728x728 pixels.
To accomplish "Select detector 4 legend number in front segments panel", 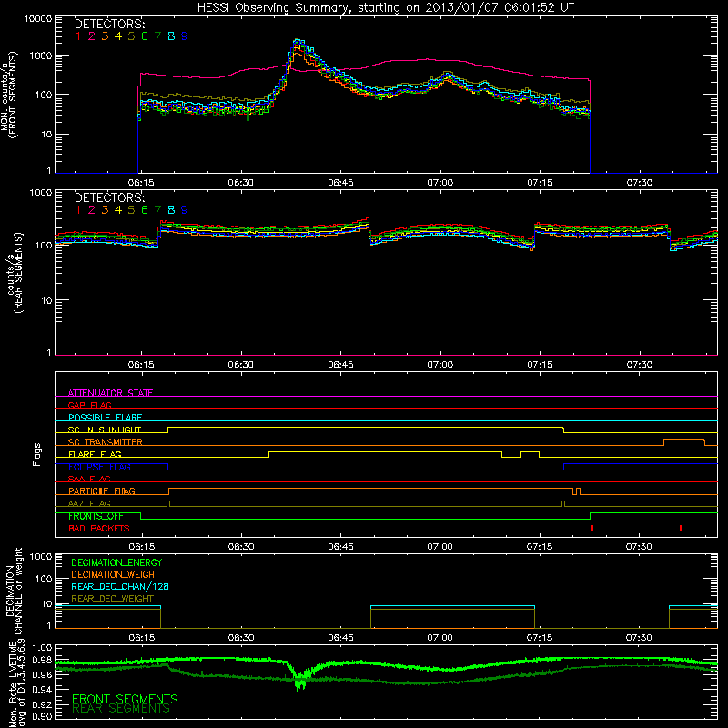I will click(118, 36).
